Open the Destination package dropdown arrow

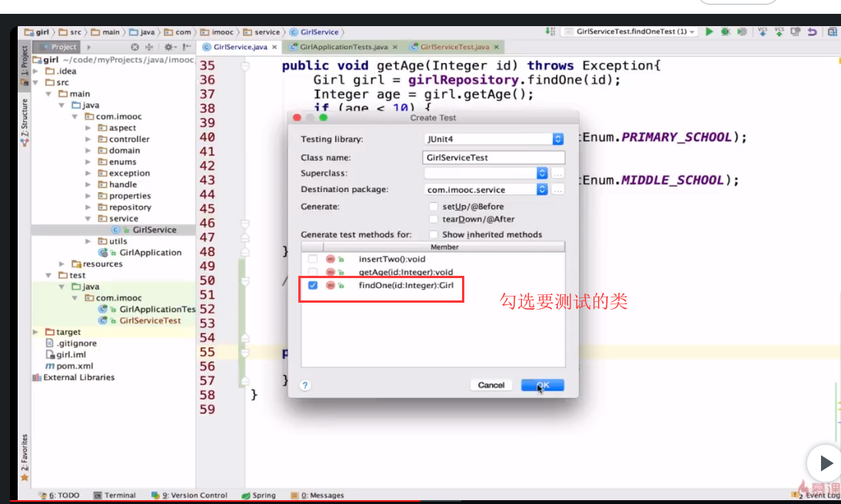(x=542, y=189)
